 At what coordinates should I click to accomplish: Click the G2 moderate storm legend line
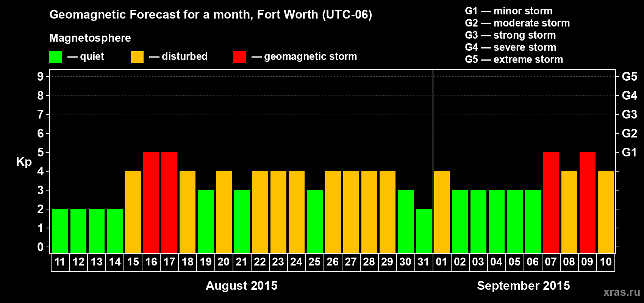(517, 23)
